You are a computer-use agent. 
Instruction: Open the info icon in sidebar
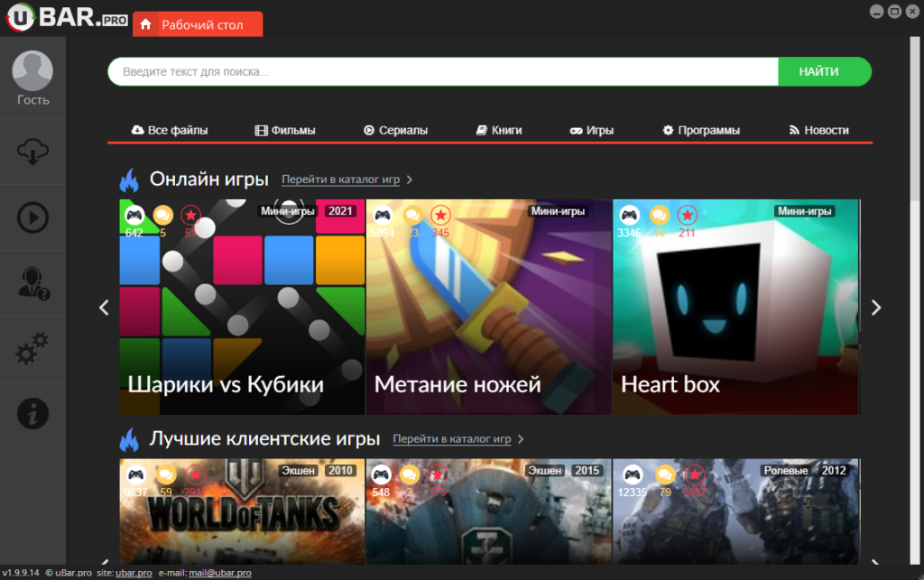(x=32, y=414)
